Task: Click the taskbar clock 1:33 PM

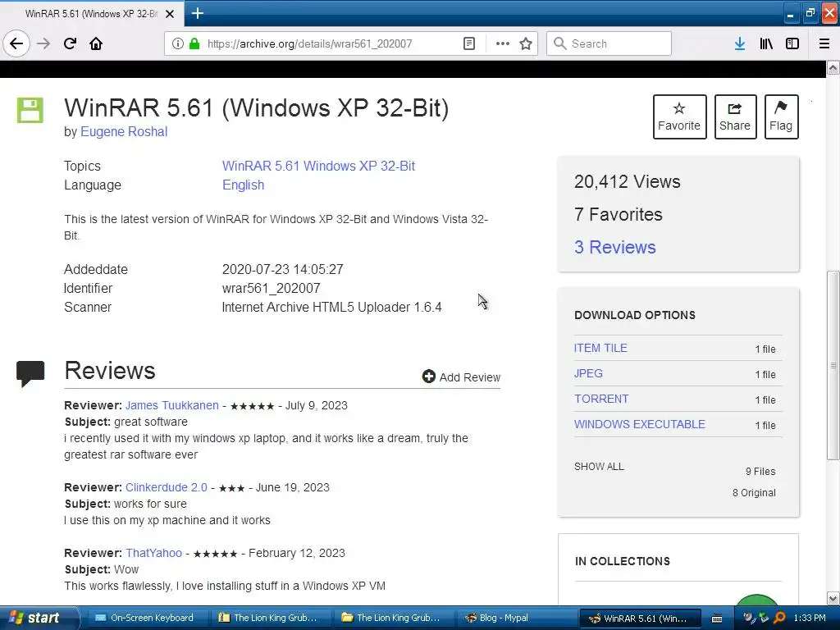Action: 810,618
